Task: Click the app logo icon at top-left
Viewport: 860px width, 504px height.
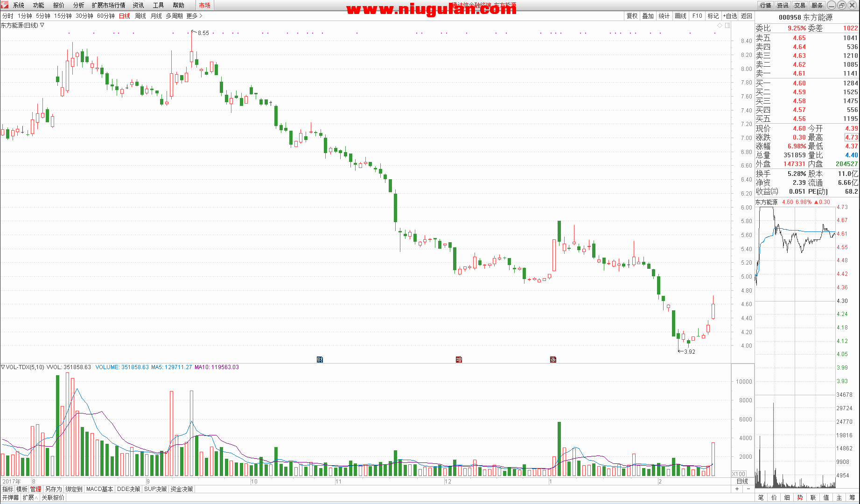Action: tap(5, 5)
